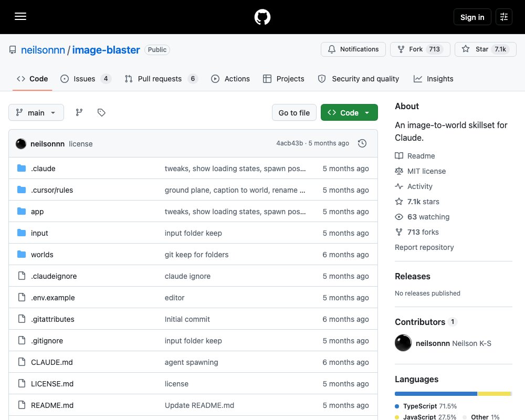Image resolution: width=525 pixels, height=420 pixels.
Task: Open the neilsonnn owner link in the title
Action: [x=43, y=50]
